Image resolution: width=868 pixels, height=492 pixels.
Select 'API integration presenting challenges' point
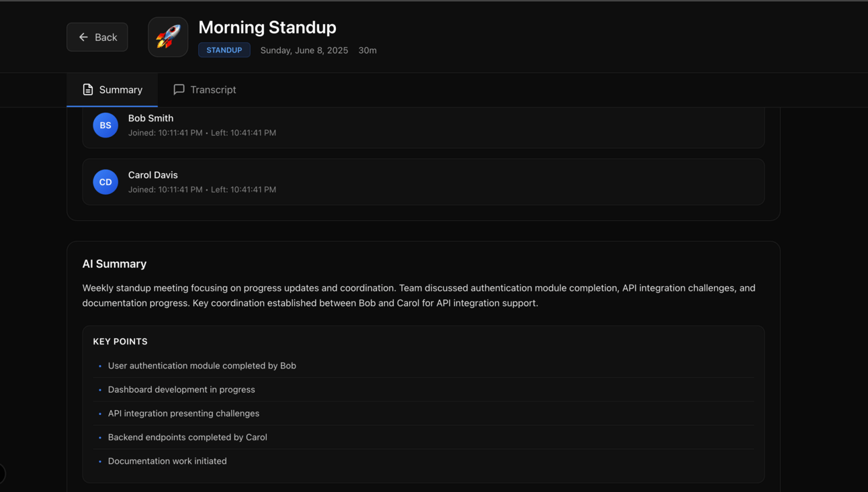click(183, 413)
